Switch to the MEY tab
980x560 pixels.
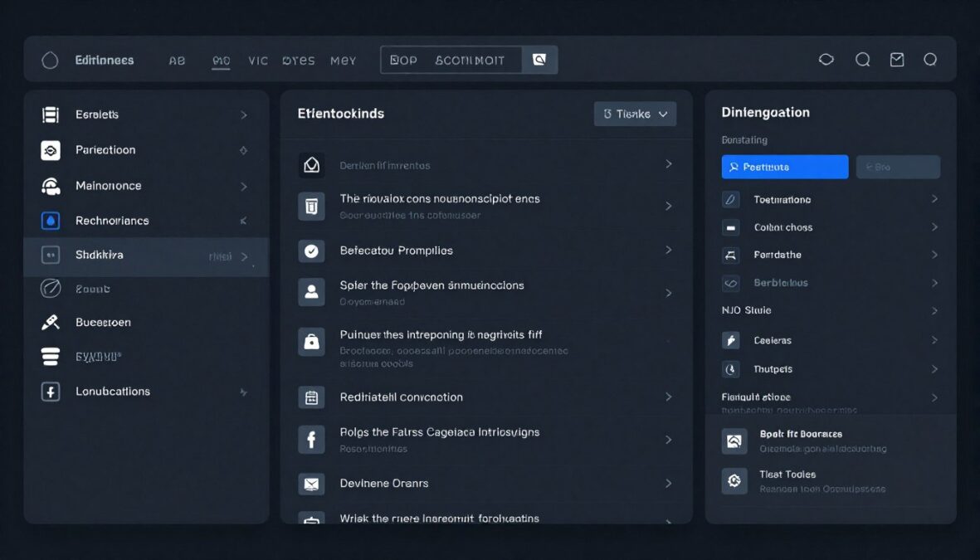(x=344, y=61)
